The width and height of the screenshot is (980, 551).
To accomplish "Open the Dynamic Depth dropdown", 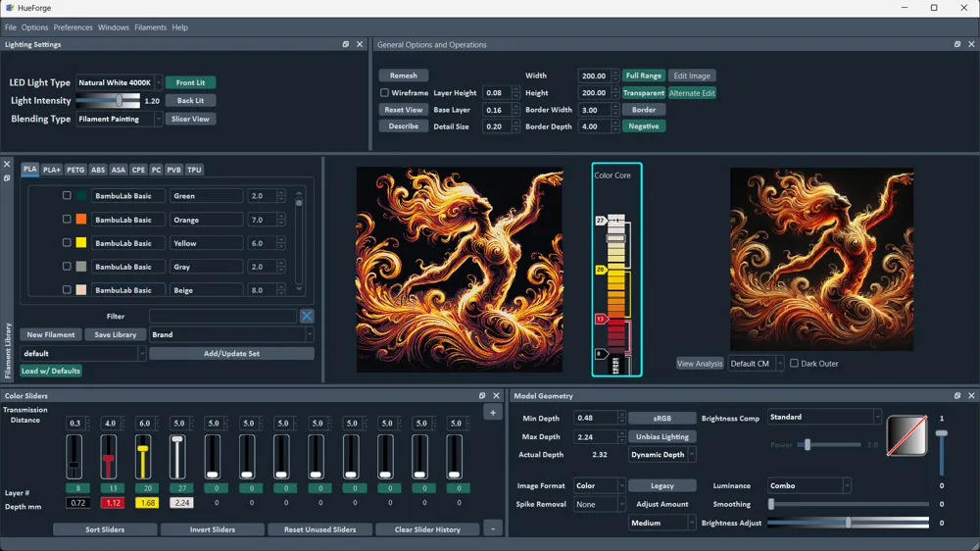I will tap(661, 455).
